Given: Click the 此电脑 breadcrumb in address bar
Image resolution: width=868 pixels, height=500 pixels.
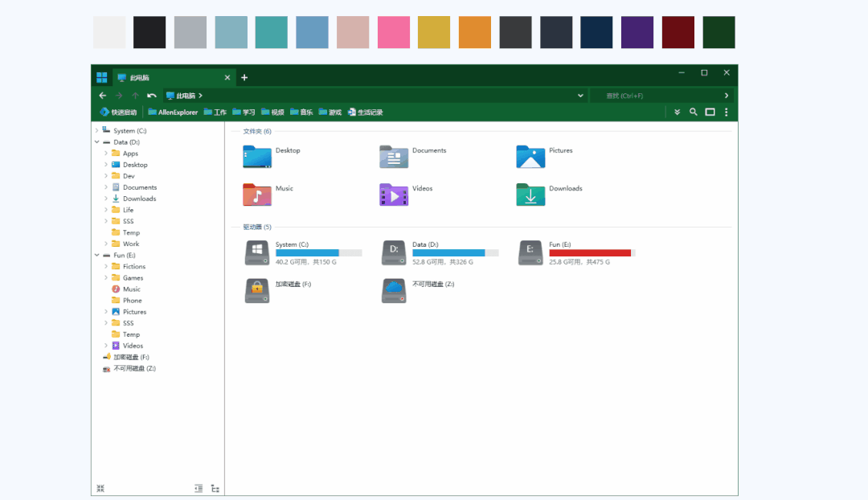Looking at the screenshot, I should click(186, 96).
